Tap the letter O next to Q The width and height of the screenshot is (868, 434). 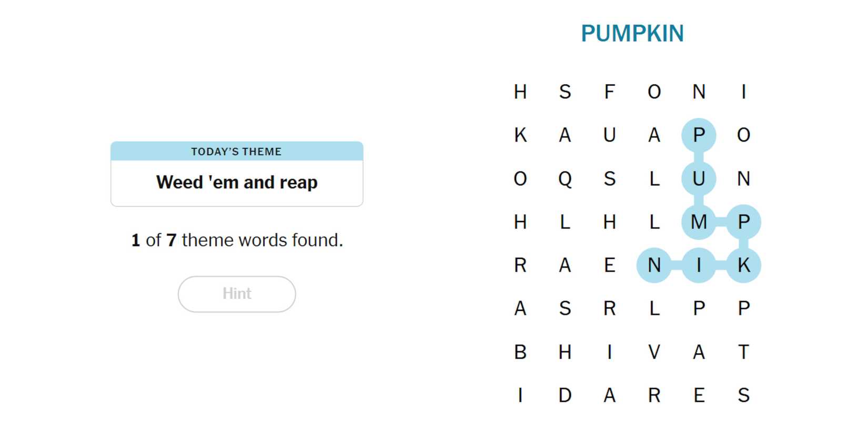(x=520, y=179)
